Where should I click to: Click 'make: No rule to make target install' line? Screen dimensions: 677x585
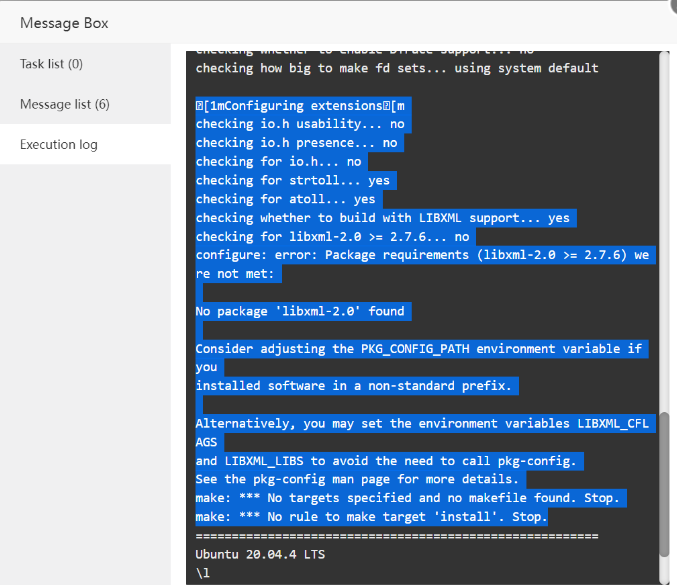(371, 517)
